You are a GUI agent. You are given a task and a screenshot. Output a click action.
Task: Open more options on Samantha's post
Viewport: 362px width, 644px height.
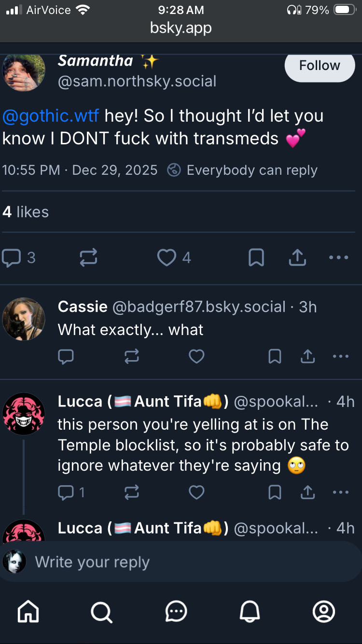point(338,258)
